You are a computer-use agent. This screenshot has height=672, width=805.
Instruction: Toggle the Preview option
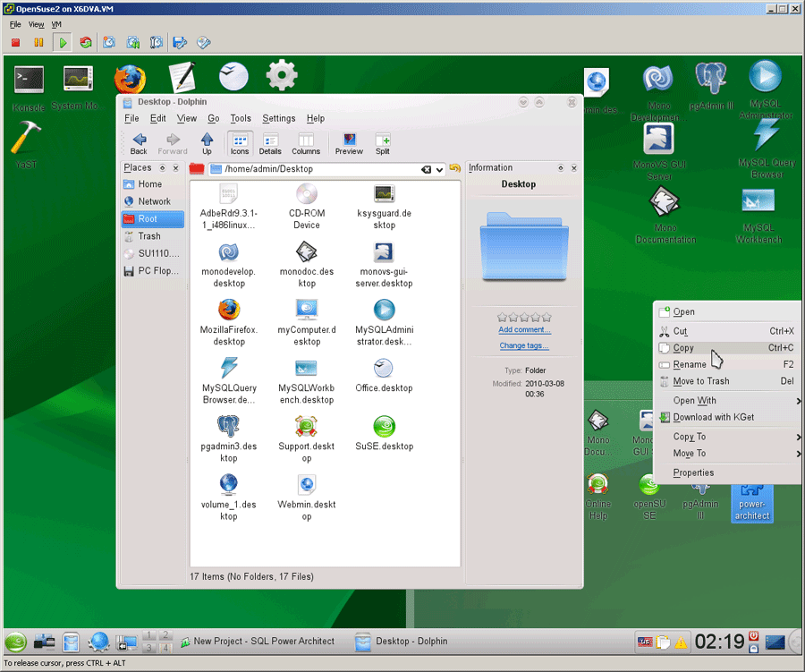[x=349, y=143]
